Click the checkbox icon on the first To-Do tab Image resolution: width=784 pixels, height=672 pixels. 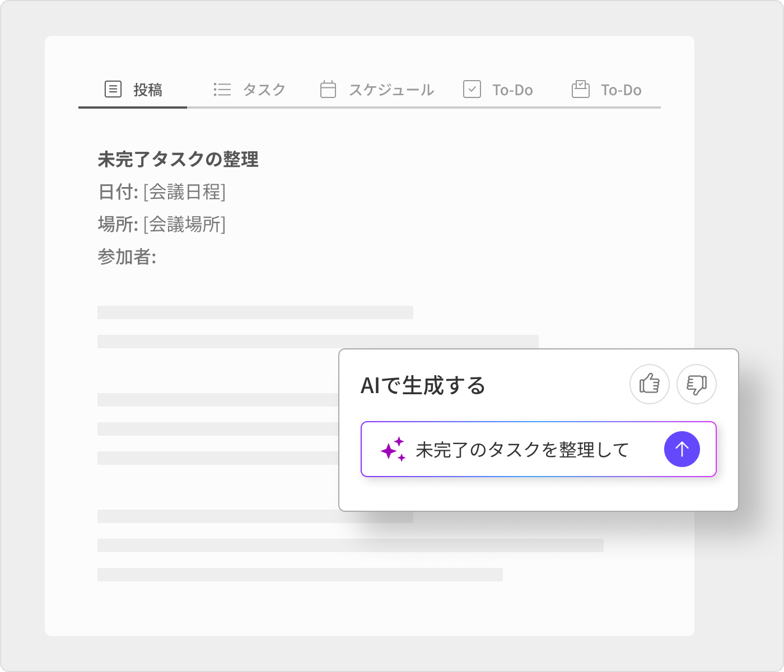pos(472,90)
